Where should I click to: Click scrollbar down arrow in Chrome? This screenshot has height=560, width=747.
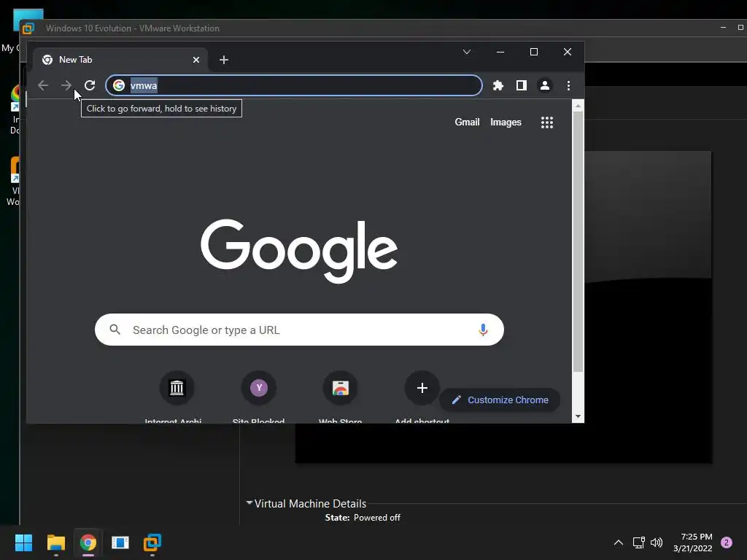pyautogui.click(x=578, y=416)
